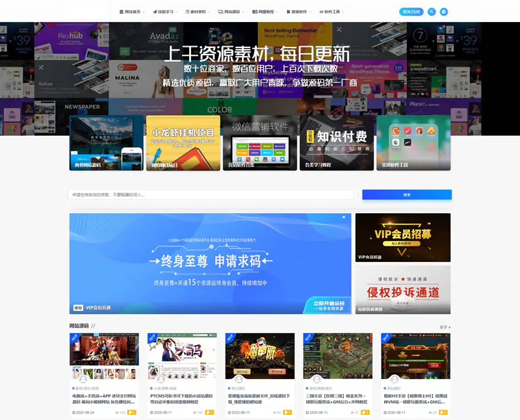Open the PTCMS novel site source post
The width and height of the screenshot is (520, 420).
coord(181,399)
